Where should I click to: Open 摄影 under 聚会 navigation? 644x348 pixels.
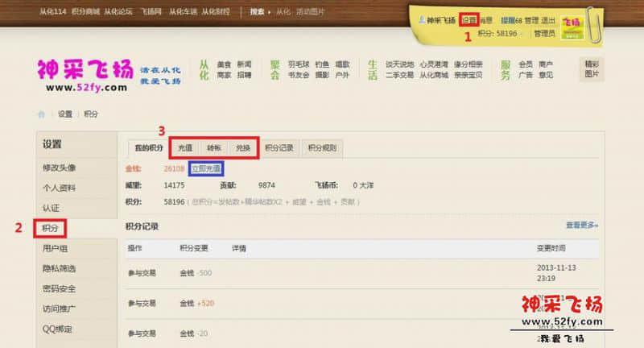(322, 75)
